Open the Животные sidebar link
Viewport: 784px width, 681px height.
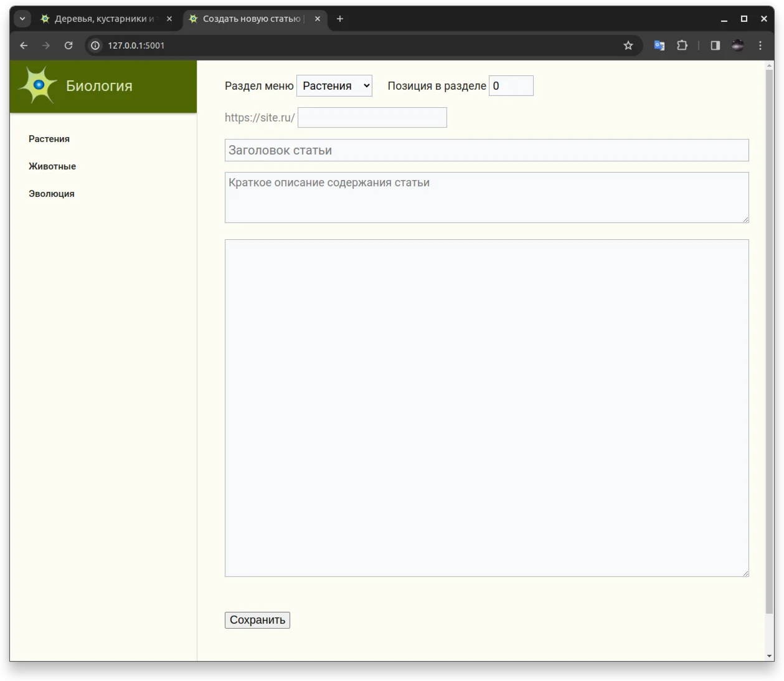52,166
